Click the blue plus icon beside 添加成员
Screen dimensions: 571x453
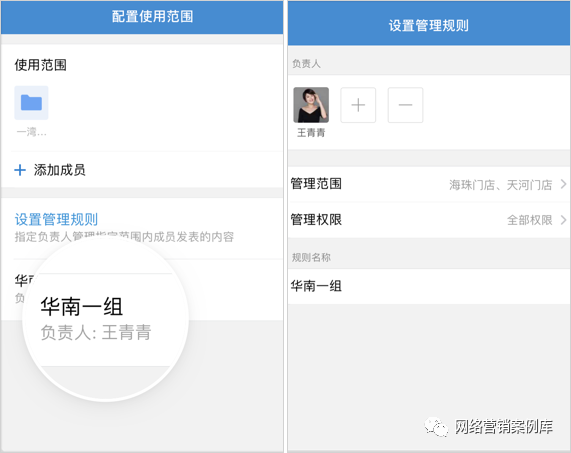20,170
